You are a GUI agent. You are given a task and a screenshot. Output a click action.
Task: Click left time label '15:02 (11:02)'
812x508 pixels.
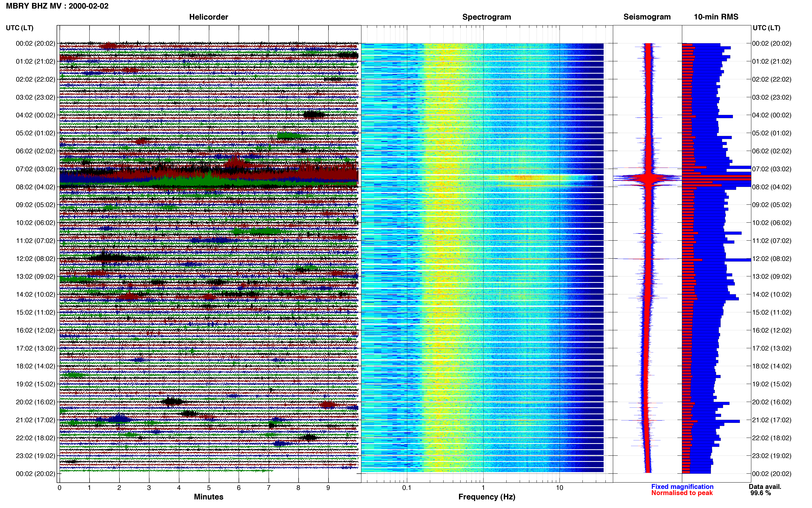point(35,313)
